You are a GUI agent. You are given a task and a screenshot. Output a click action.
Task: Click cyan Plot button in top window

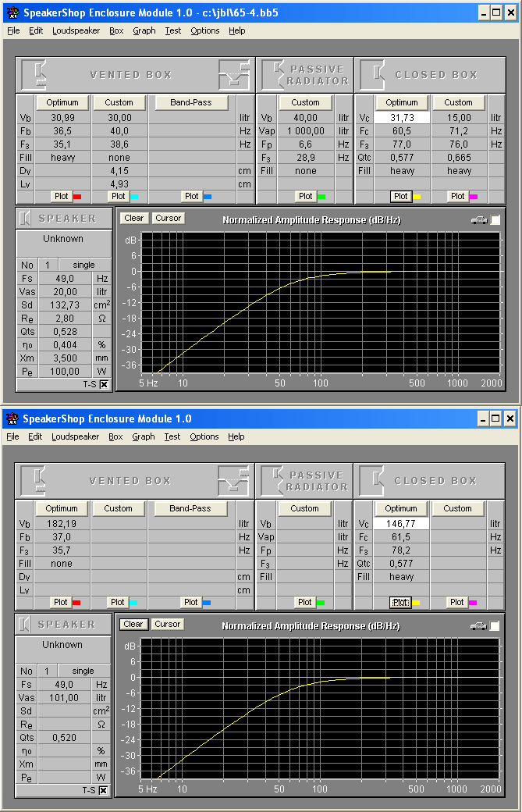coord(118,196)
